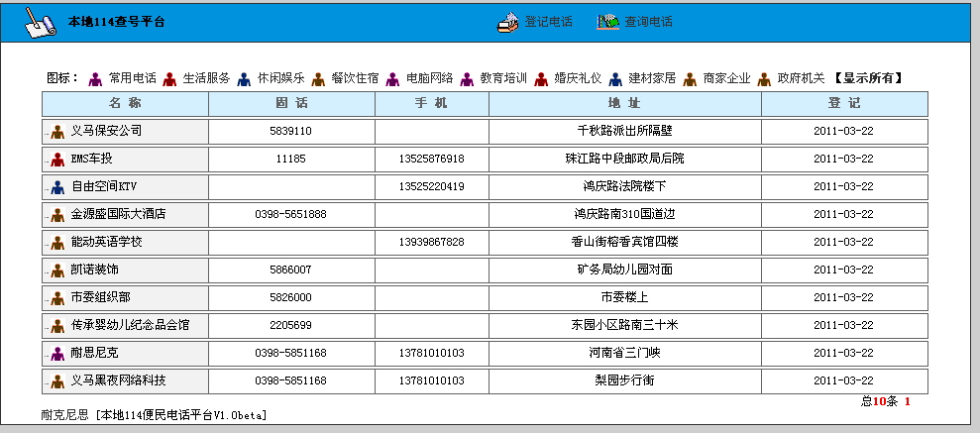Filter by 政府机关 category
Viewport: 980px width, 433px height.
click(x=802, y=78)
